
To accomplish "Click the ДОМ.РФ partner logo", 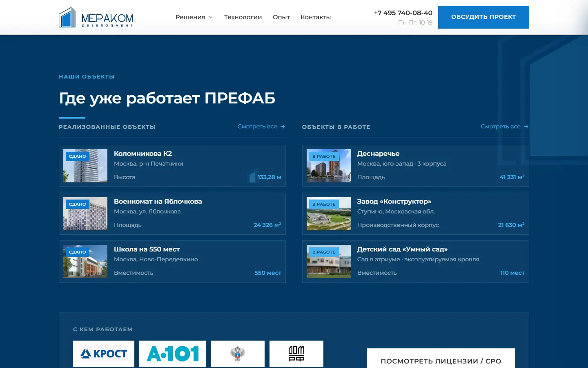I will pos(296,354).
